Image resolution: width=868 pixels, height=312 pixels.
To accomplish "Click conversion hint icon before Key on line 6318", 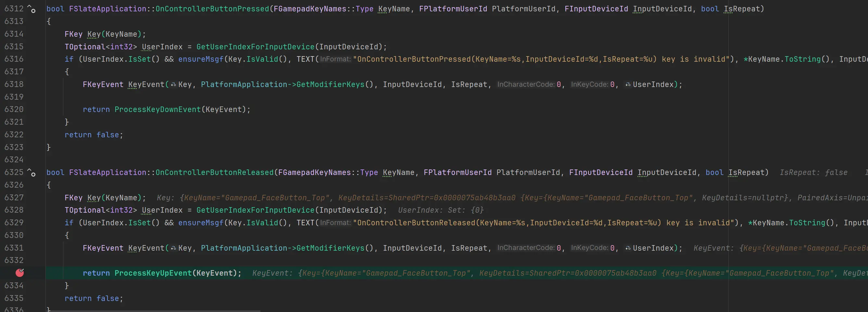I will coord(173,84).
